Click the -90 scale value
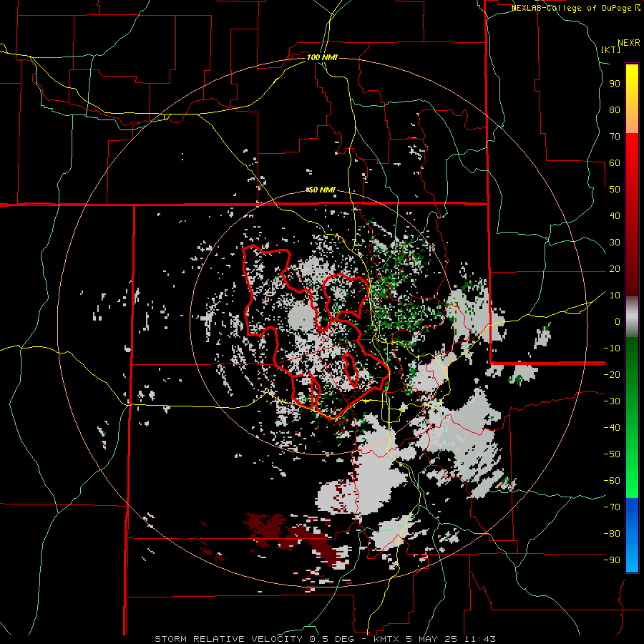644x644 pixels. click(x=612, y=560)
